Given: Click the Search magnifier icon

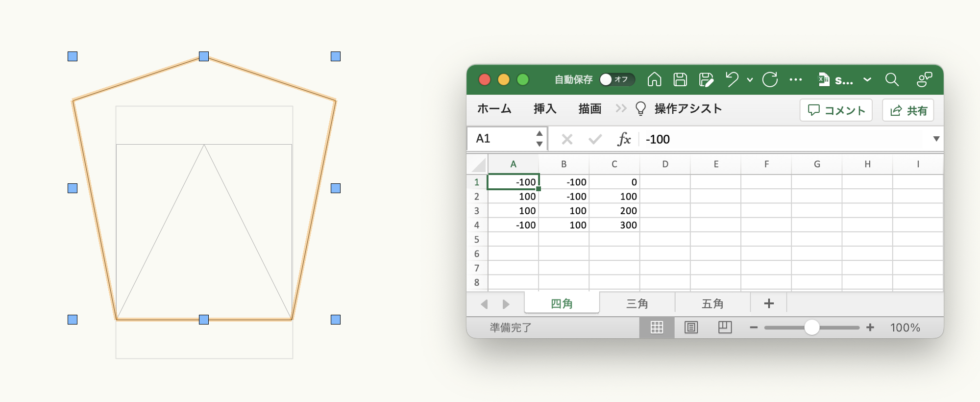Looking at the screenshot, I should 892,79.
